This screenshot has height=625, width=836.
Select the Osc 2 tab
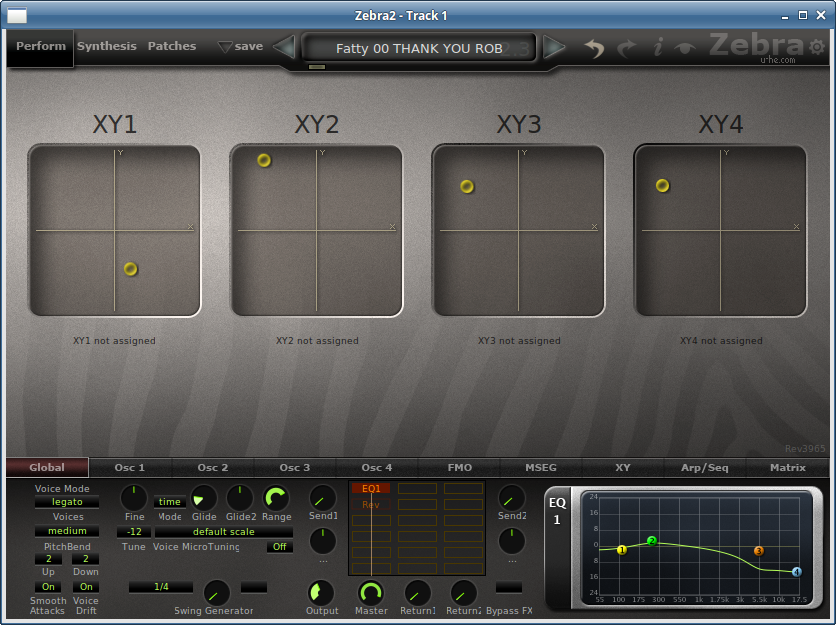pos(213,467)
